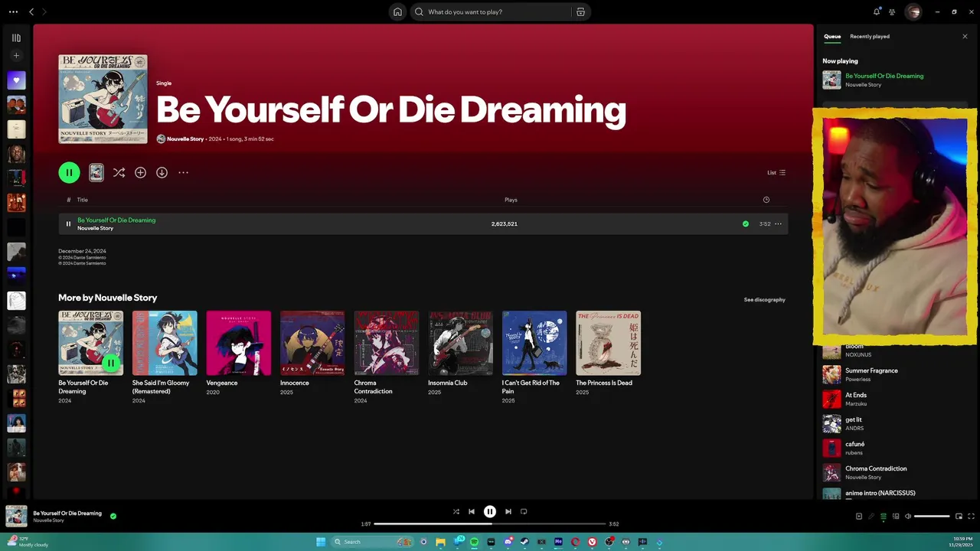This screenshot has height=551, width=980.
Task: Switch to the Recently played tab
Action: pyautogui.click(x=870, y=36)
